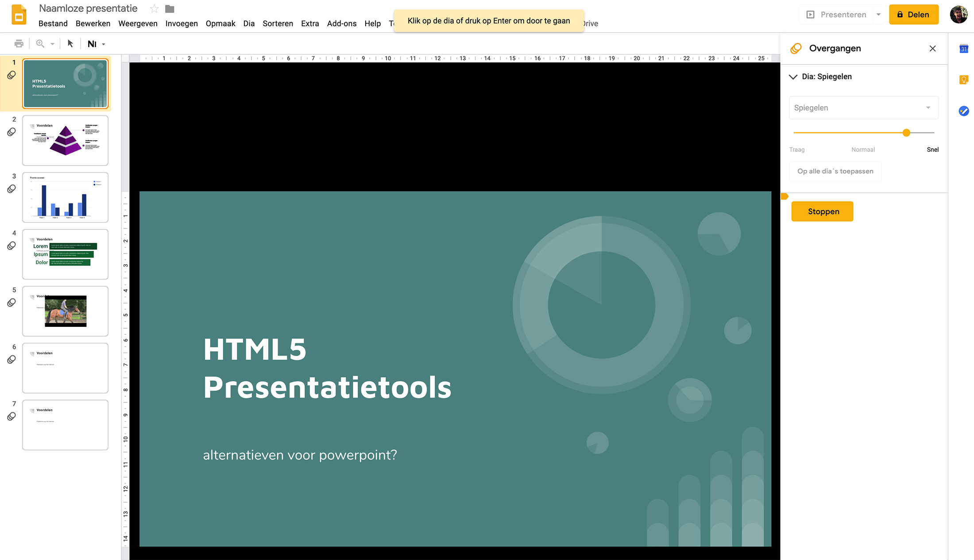Click the Stoppen button
Viewport: 974px width, 560px height.
point(822,211)
